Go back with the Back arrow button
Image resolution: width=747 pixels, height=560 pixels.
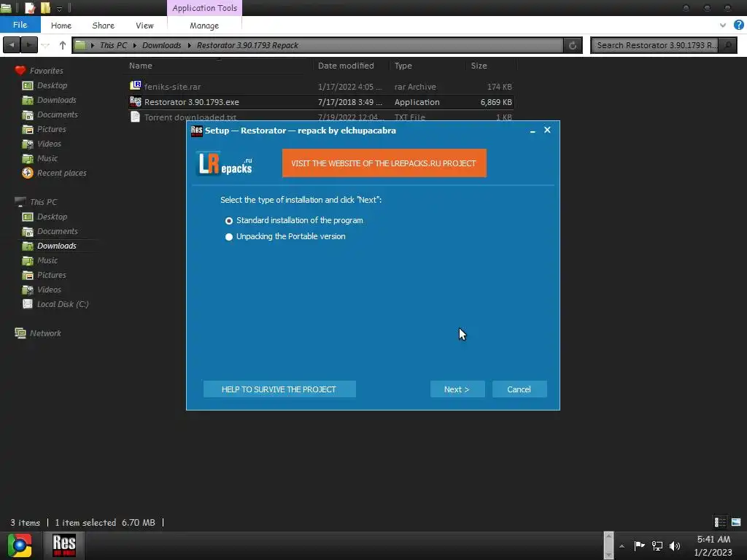point(12,44)
